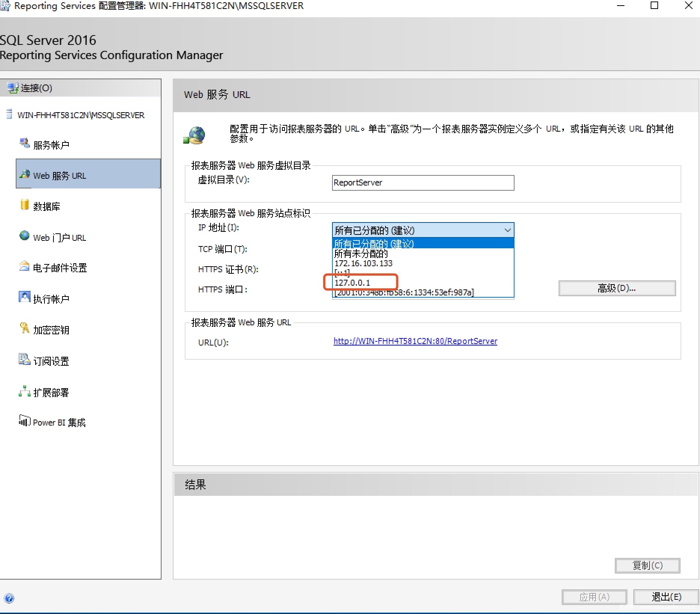Open the 订阅设置 page
The image size is (700, 614).
(52, 361)
